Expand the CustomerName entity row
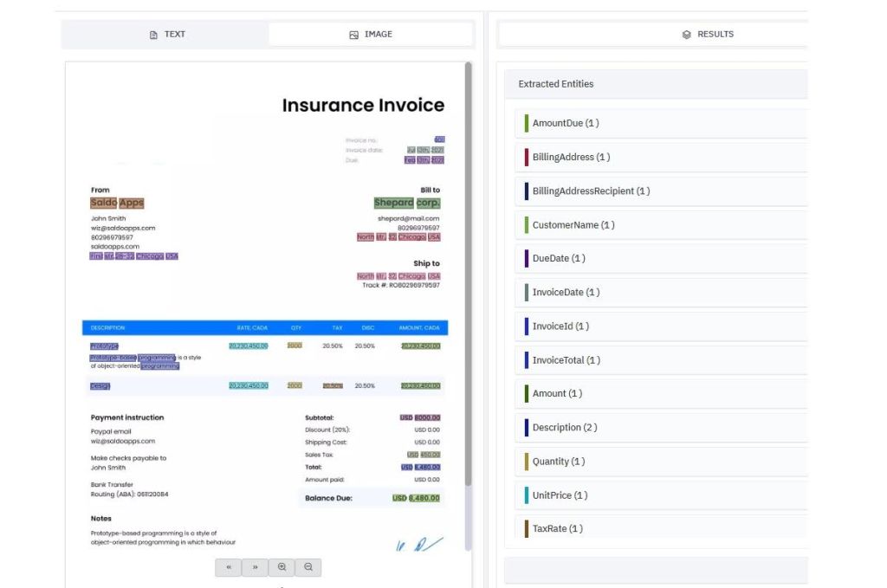The height and width of the screenshot is (588, 887). pos(656,224)
